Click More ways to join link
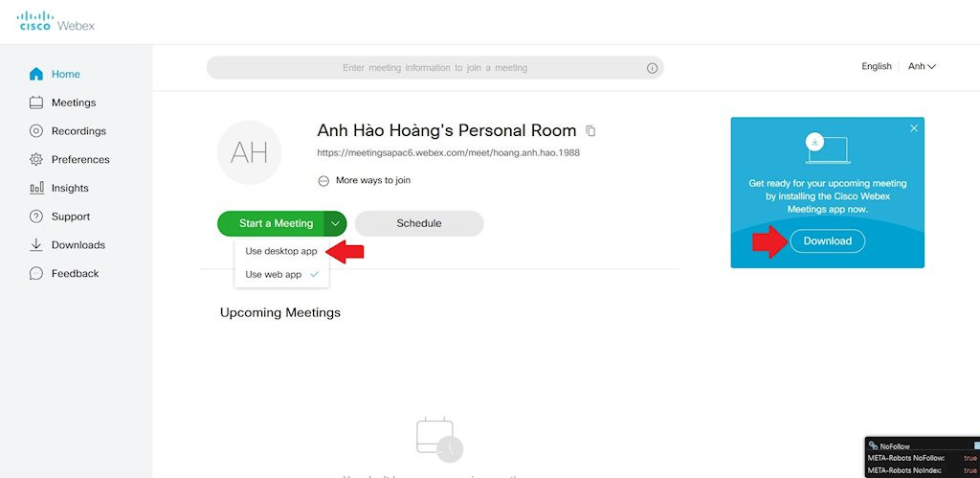 [373, 180]
